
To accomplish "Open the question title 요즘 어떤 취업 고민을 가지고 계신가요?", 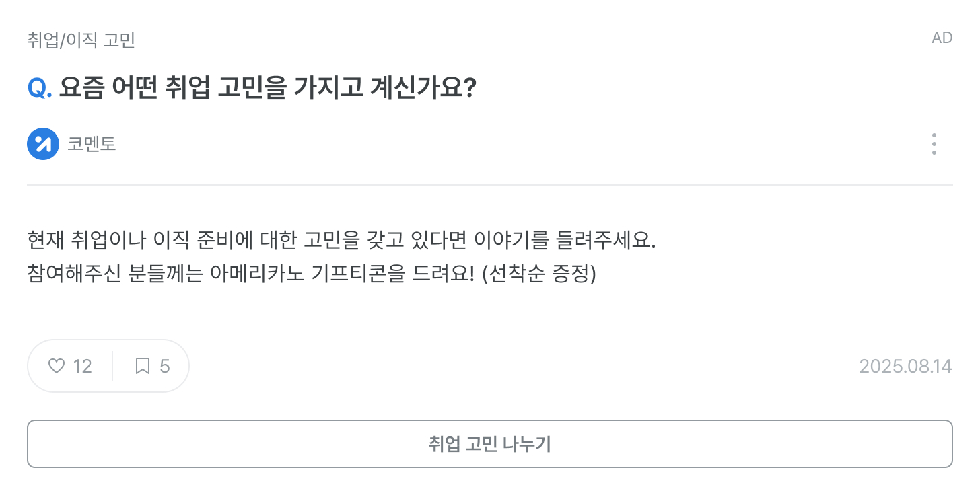I will point(268,88).
